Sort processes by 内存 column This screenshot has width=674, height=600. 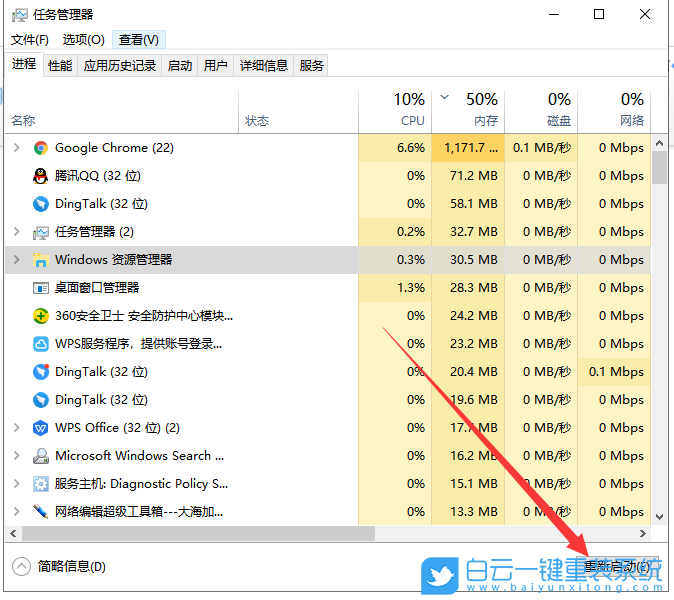[x=468, y=109]
